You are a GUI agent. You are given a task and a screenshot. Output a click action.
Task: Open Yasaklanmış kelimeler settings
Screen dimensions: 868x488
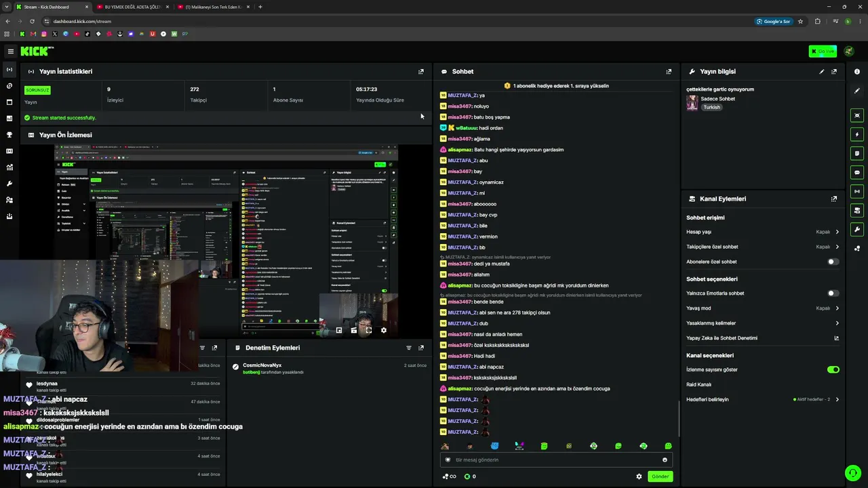(763, 323)
